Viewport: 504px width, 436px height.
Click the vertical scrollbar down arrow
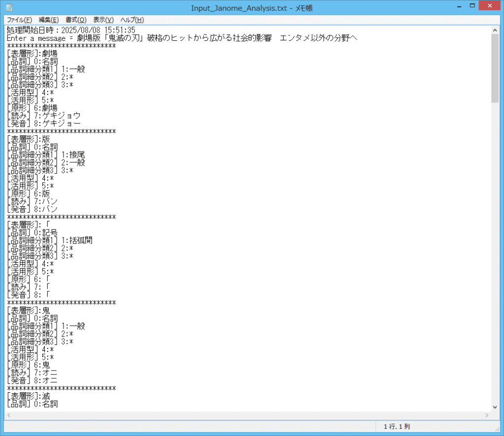tap(495, 407)
